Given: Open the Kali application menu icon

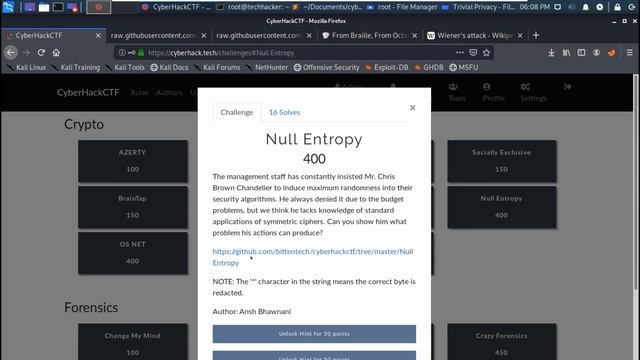Looking at the screenshot, I should (8, 7).
